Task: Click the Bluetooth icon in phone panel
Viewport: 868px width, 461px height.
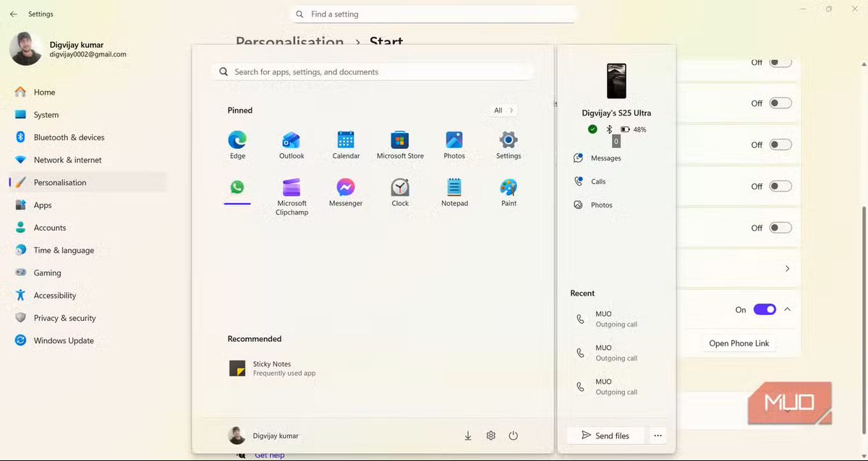Action: tap(609, 129)
